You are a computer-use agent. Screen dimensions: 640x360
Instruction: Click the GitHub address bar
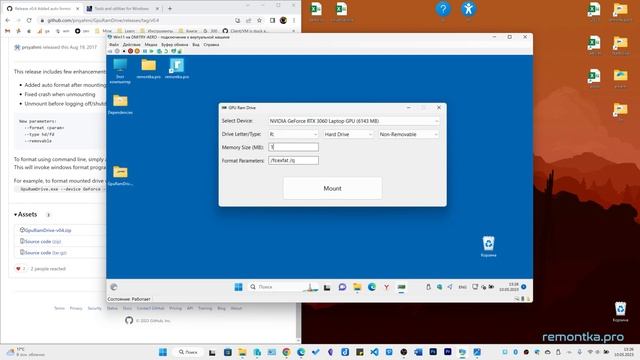click(x=139, y=20)
